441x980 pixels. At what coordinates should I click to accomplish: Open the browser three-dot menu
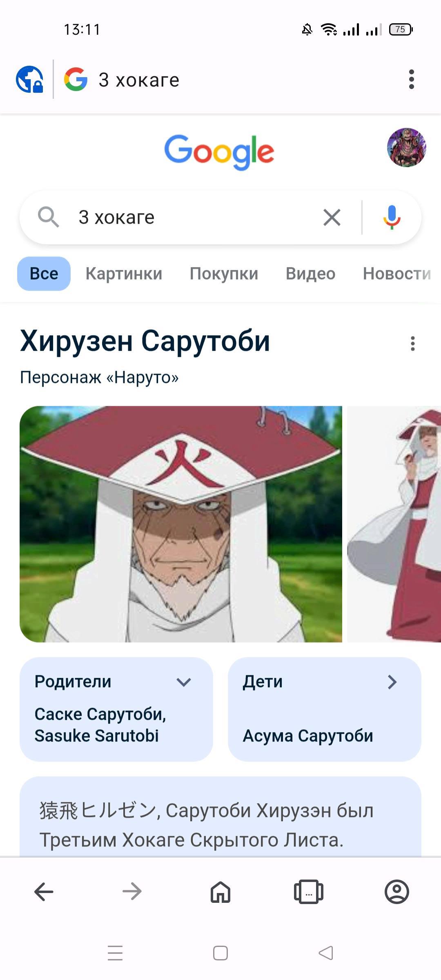click(412, 79)
